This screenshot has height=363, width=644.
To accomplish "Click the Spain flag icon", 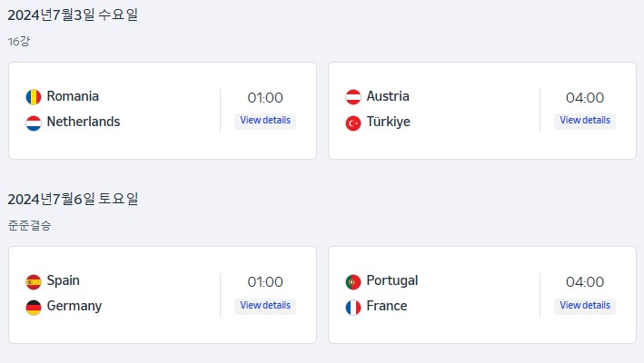I will point(34,282).
